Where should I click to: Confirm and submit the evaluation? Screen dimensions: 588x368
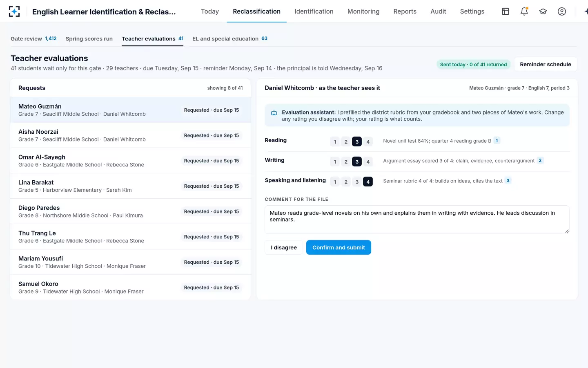[x=339, y=247]
